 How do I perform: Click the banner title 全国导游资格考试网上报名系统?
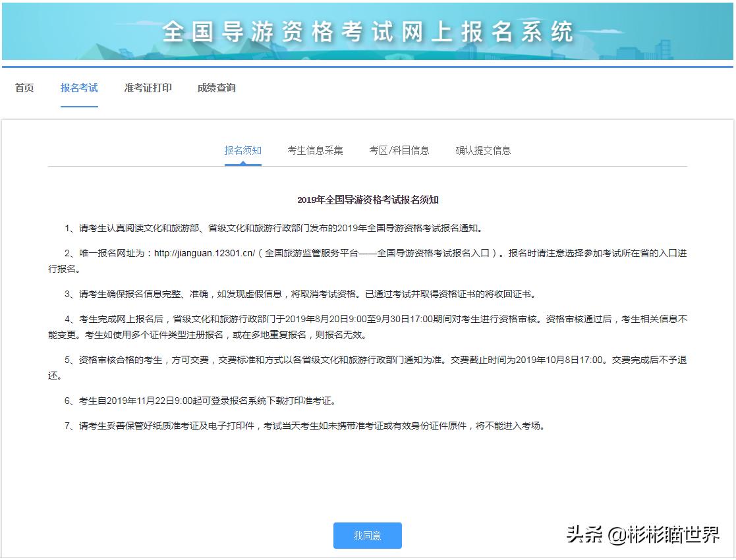click(368, 31)
